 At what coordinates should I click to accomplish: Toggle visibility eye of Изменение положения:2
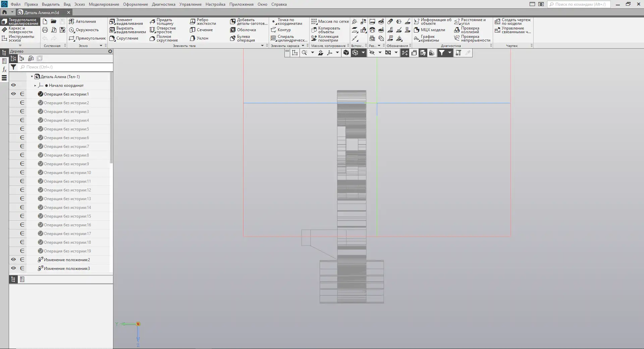(x=13, y=259)
